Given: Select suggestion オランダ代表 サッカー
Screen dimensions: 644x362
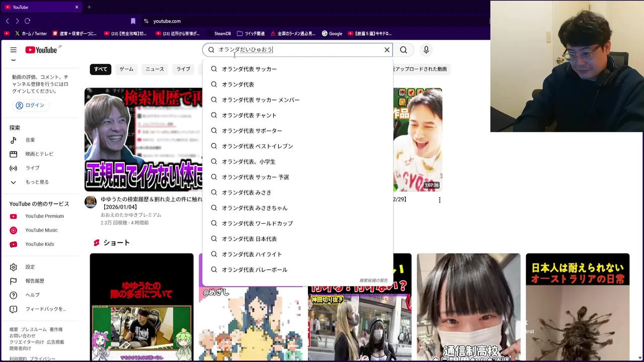Looking at the screenshot, I should coord(297,69).
